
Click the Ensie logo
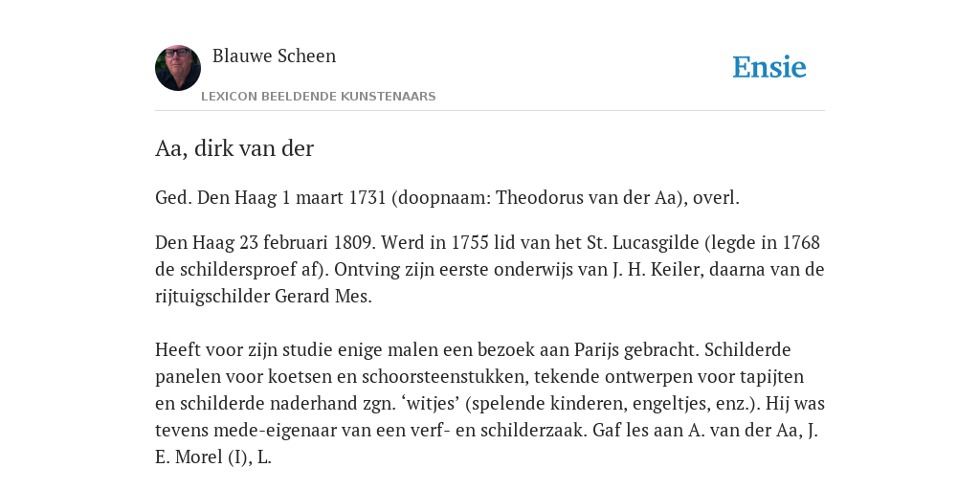point(769,67)
